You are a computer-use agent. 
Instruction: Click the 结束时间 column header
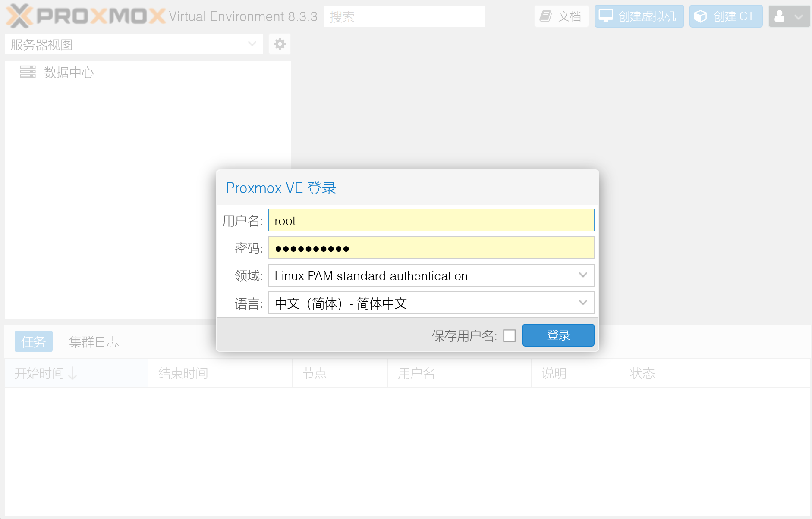pyautogui.click(x=220, y=373)
